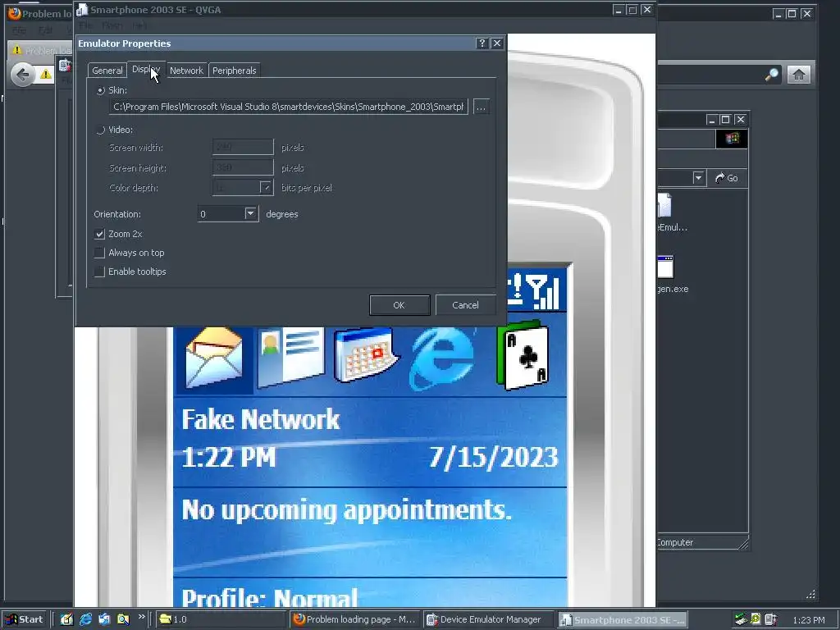
Task: Click the Windows flag throbber in the Explorer window
Action: pyautogui.click(x=731, y=139)
